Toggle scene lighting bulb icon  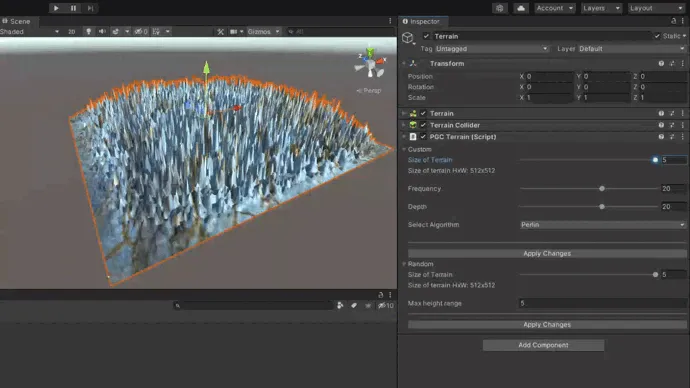(88, 32)
